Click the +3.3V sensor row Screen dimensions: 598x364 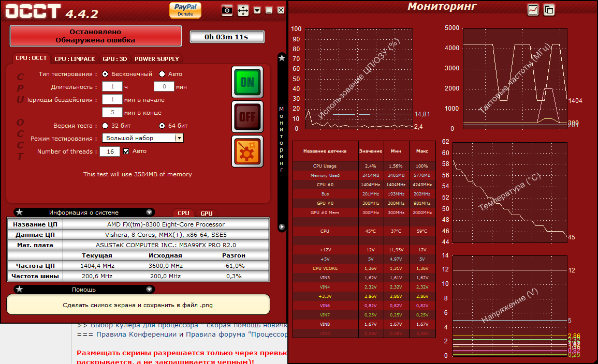click(x=364, y=296)
